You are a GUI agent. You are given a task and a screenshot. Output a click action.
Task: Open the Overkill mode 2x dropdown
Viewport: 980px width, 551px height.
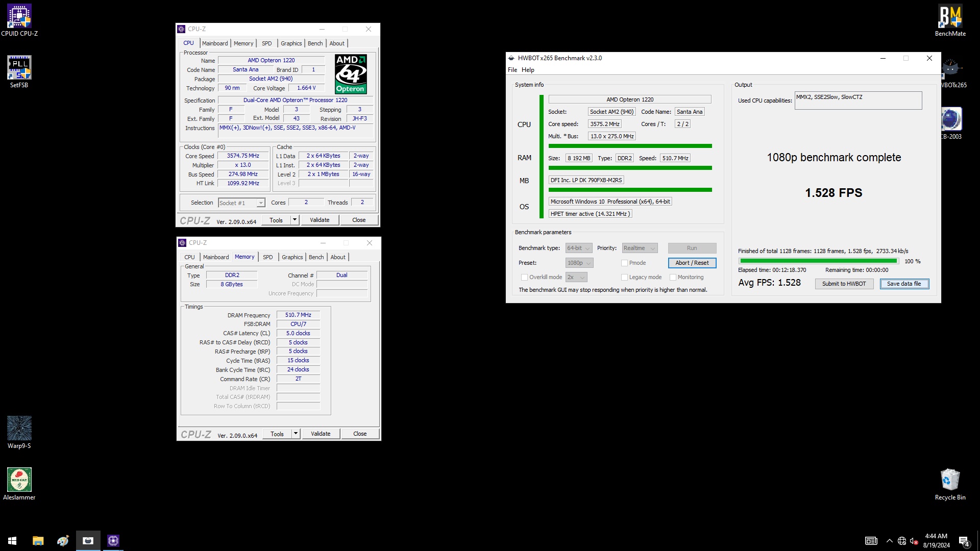click(x=576, y=277)
